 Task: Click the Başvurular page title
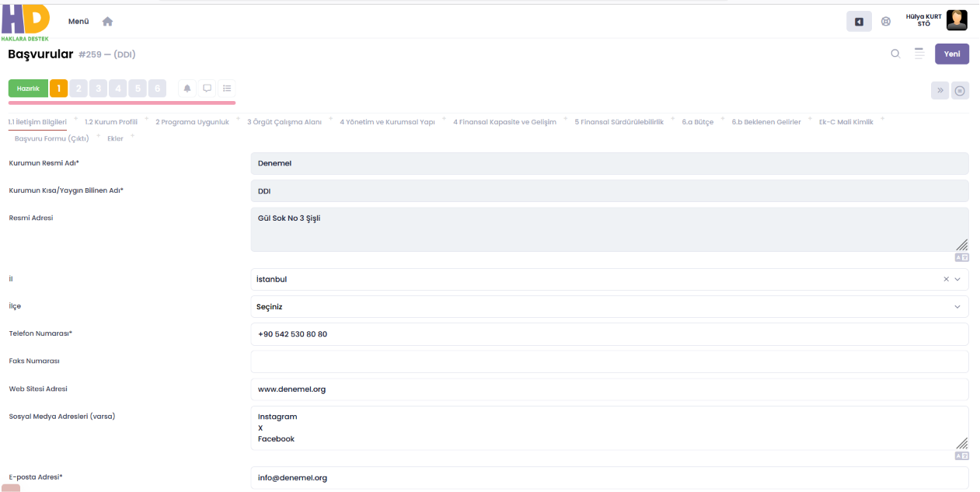tap(40, 54)
